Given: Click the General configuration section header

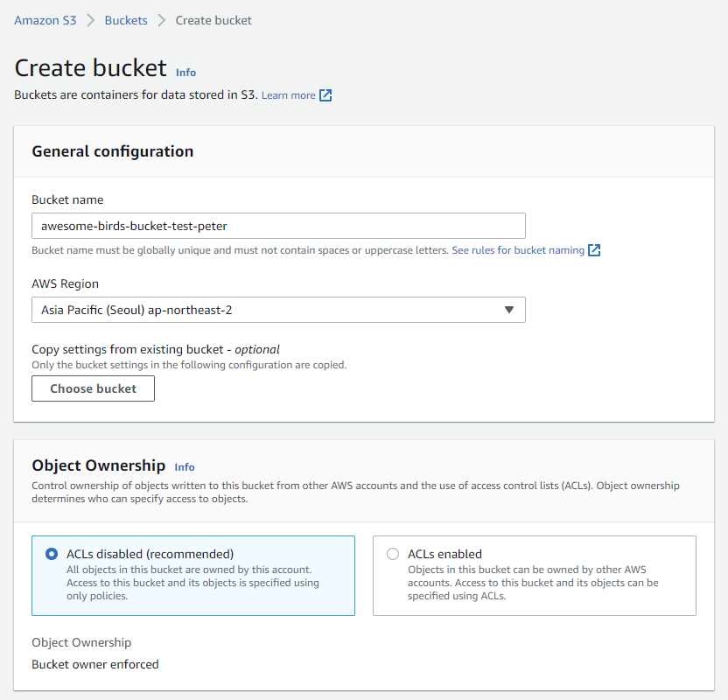Looking at the screenshot, I should click(112, 151).
